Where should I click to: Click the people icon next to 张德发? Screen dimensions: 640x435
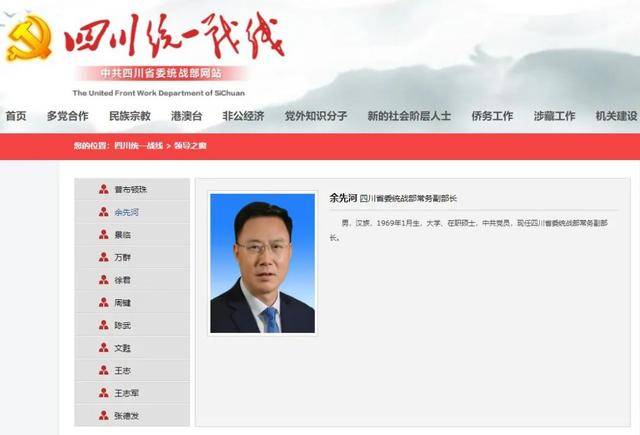(x=104, y=416)
